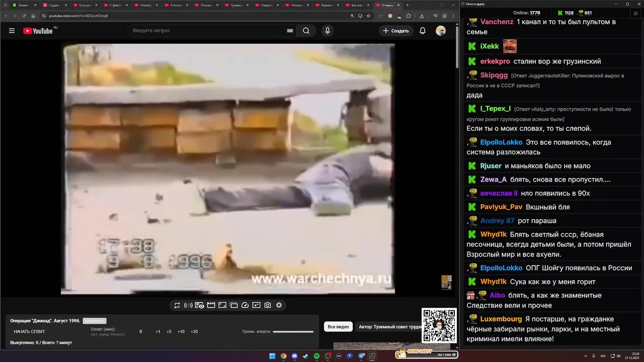Bookmark this page with the star icon

(x=368, y=16)
